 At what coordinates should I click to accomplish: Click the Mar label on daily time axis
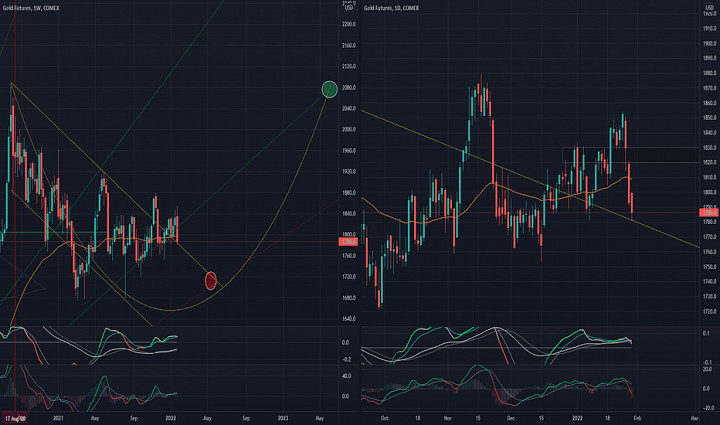click(x=694, y=418)
